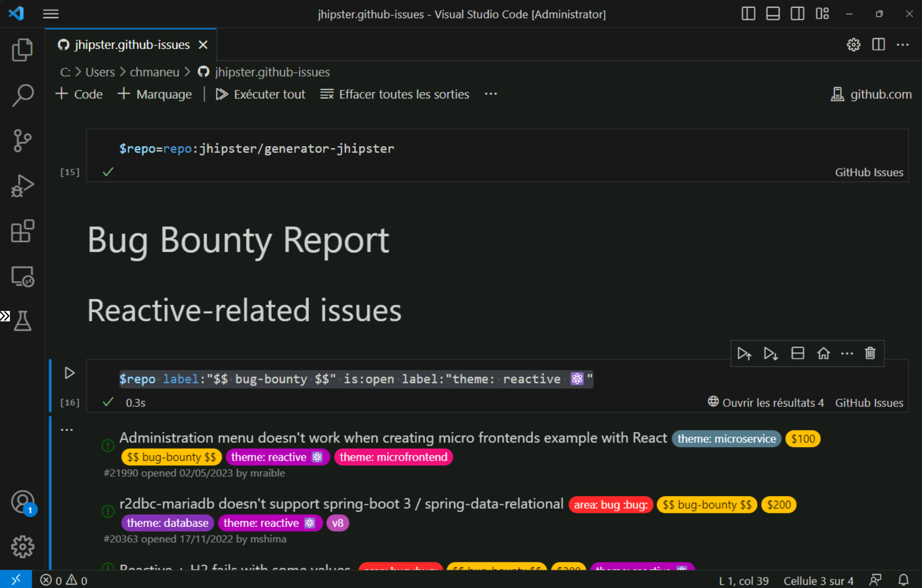Delete cell with trash icon

(870, 353)
